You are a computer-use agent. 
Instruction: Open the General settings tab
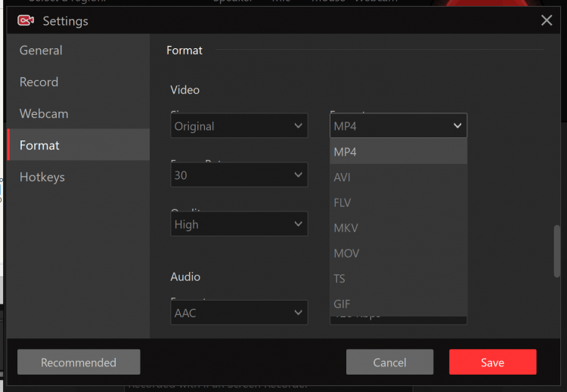pyautogui.click(x=41, y=51)
